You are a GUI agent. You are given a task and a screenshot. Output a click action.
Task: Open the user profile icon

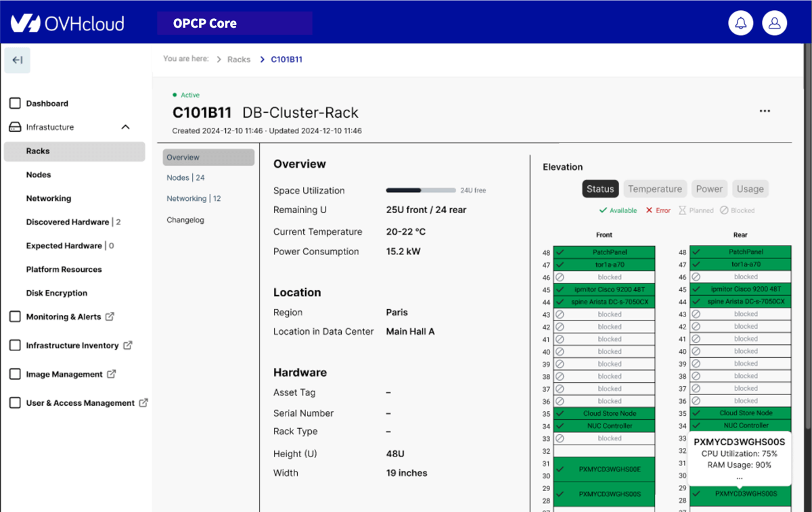point(775,23)
